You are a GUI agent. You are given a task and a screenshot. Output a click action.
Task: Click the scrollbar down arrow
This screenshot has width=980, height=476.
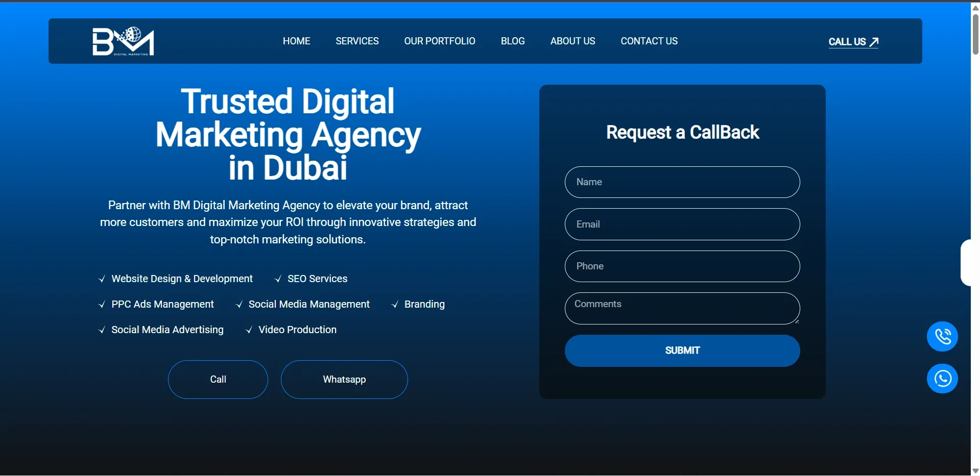coord(975,471)
